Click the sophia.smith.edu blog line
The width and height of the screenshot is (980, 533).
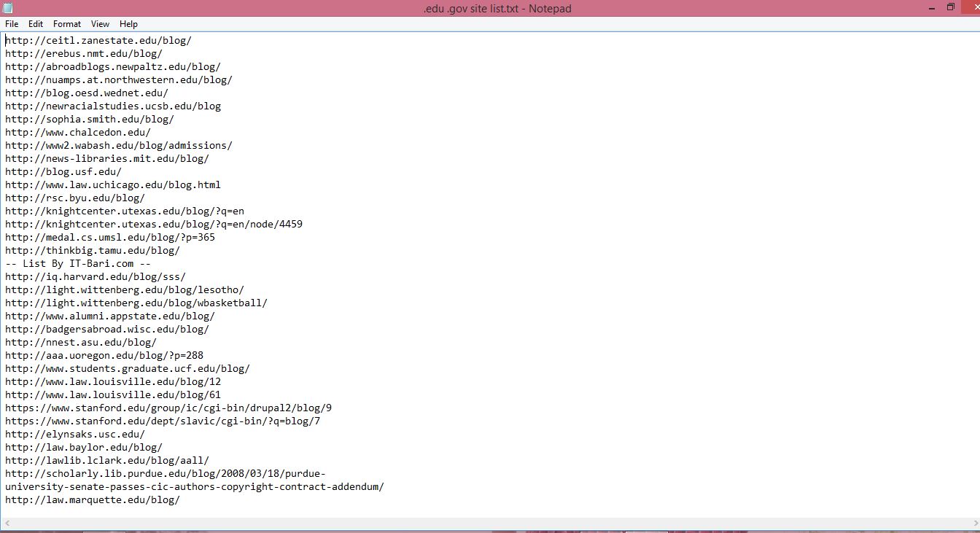[90, 120]
